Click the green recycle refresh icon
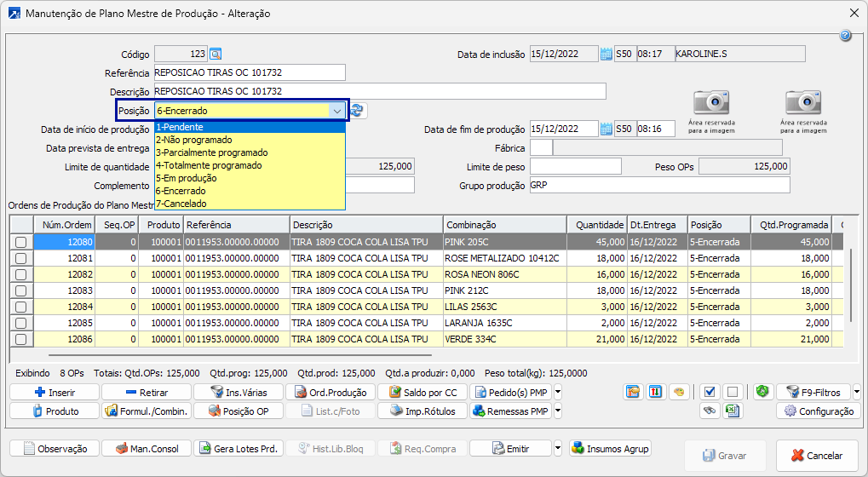 tap(762, 392)
